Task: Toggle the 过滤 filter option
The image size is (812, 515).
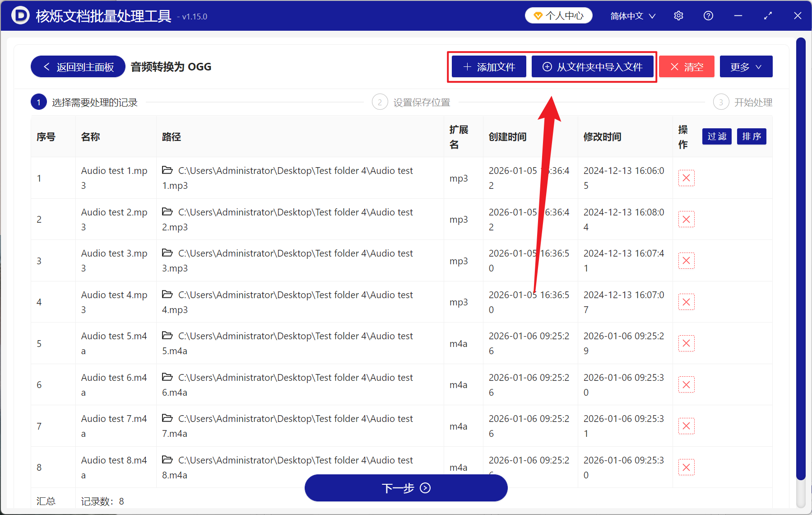Action: [716, 136]
